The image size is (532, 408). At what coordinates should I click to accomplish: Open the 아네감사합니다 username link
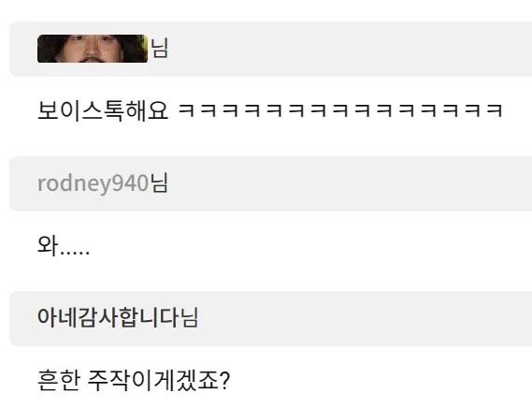coord(108,318)
